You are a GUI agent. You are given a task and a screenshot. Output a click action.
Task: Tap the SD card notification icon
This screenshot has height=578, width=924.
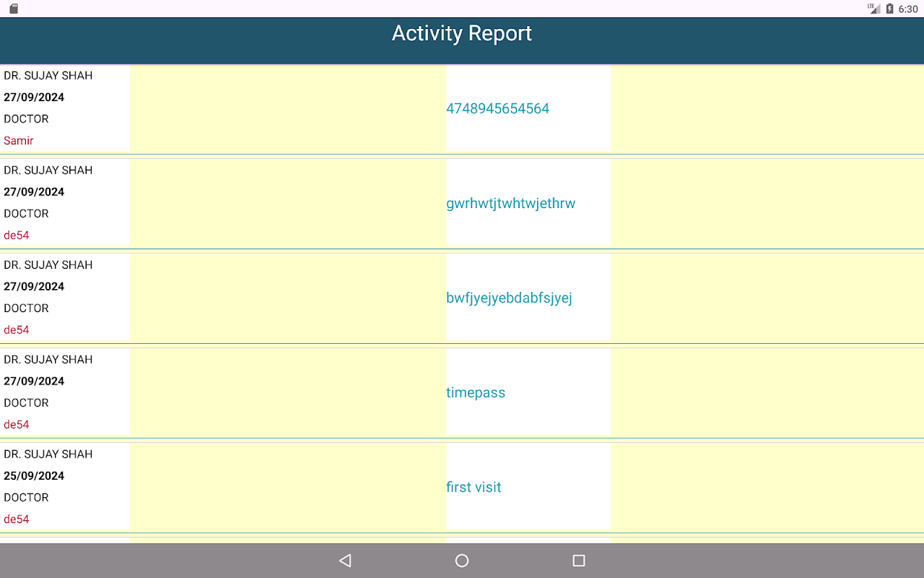[13, 9]
